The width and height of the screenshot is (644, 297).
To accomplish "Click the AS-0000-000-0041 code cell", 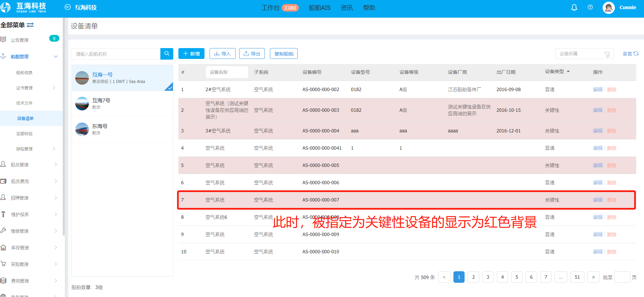I will coord(322,148).
